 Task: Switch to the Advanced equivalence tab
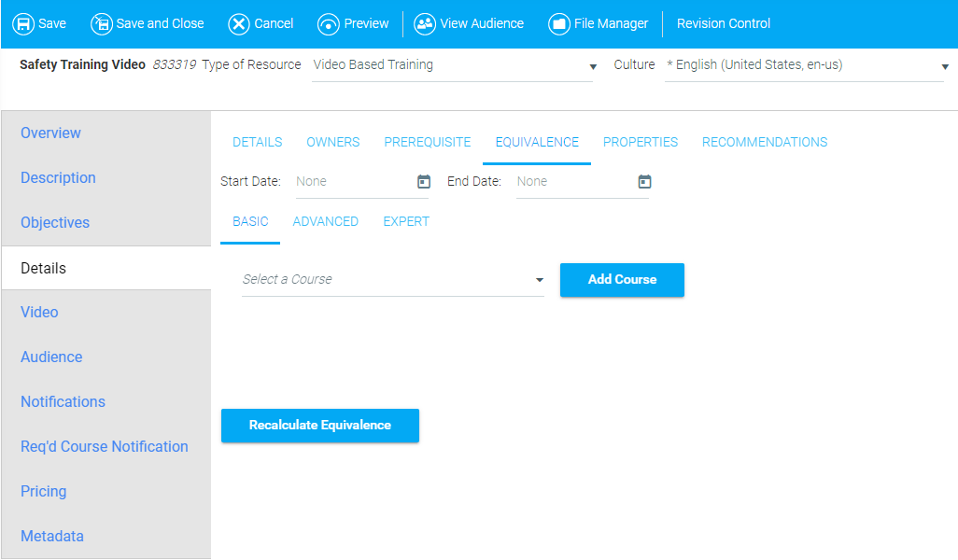[x=325, y=221]
